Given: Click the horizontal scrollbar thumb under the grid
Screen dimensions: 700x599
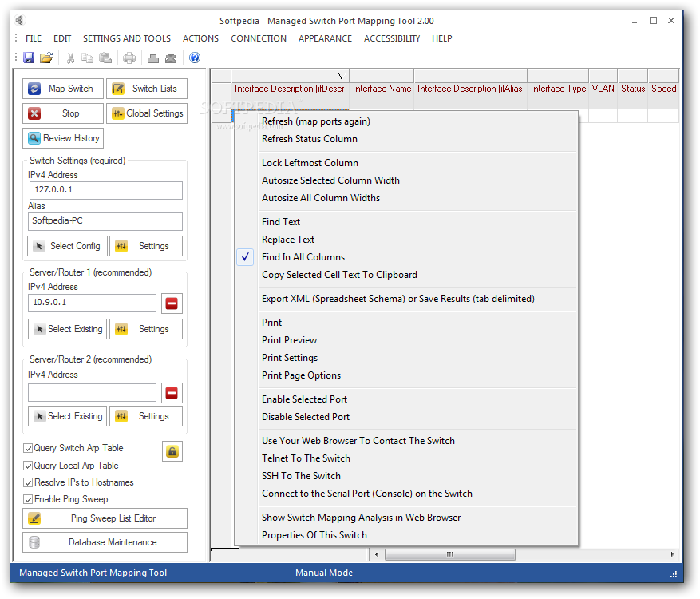Looking at the screenshot, I should pyautogui.click(x=450, y=555).
